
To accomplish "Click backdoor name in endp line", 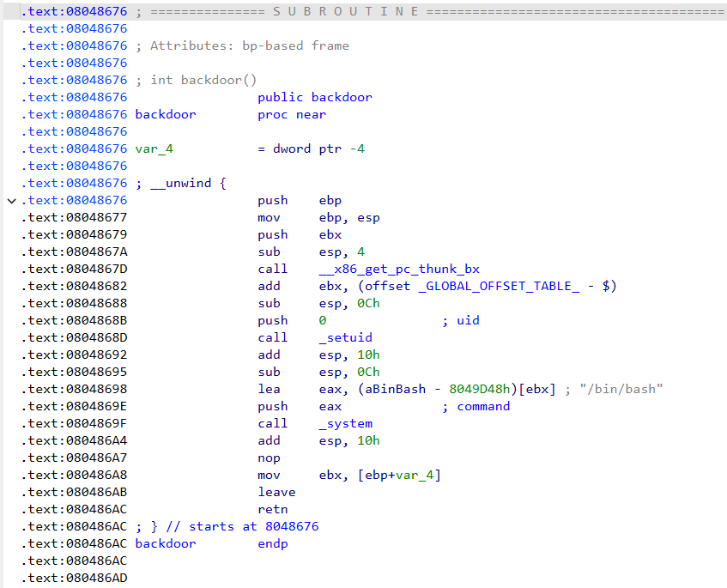I will tap(165, 543).
